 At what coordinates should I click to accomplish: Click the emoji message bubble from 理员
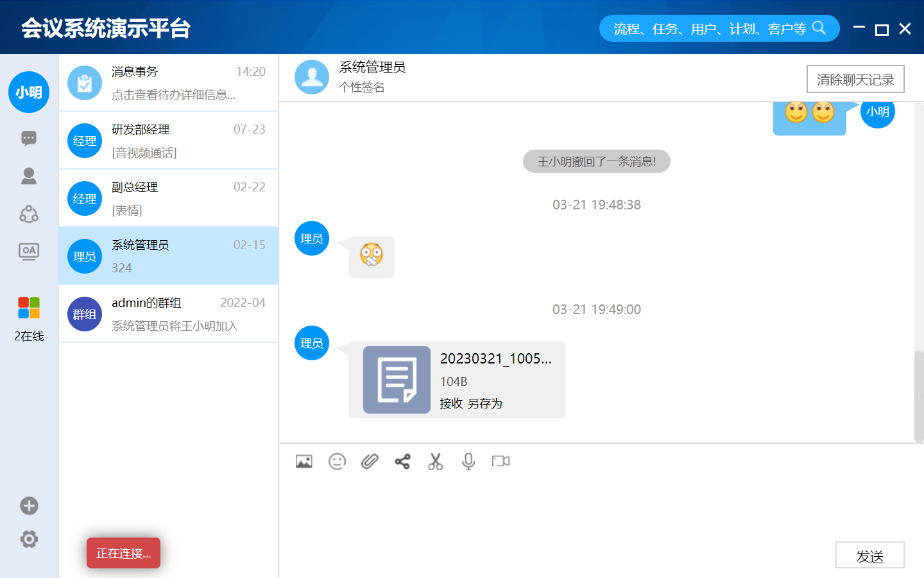(372, 257)
